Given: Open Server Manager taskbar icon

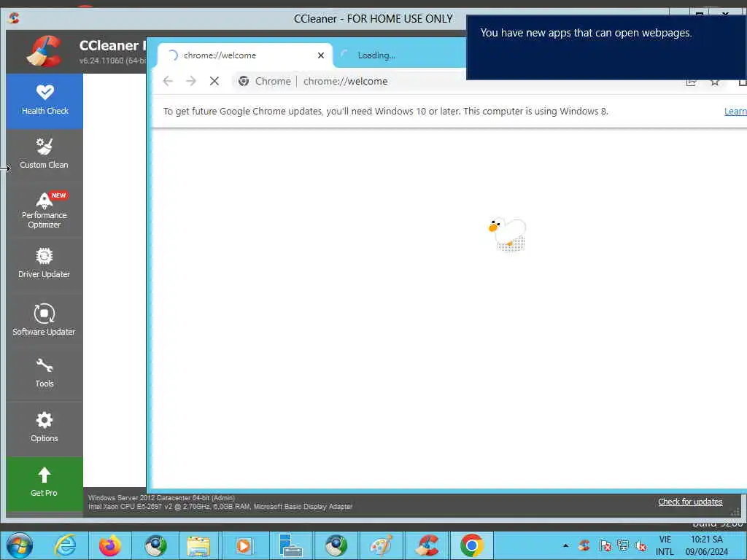Looking at the screenshot, I should tap(290, 545).
